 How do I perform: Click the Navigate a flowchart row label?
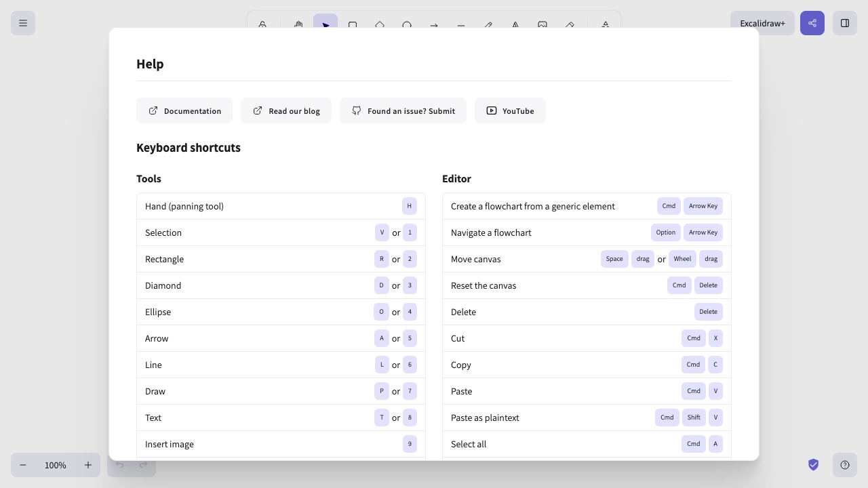coord(491,232)
